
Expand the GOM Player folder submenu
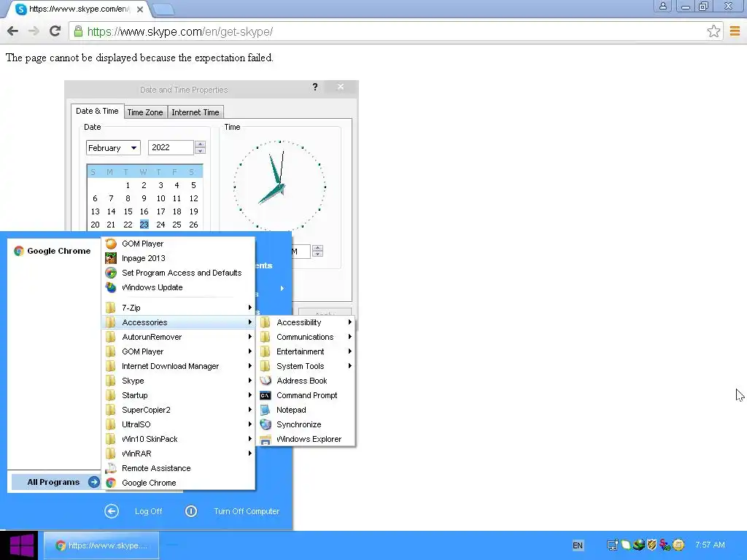click(x=179, y=351)
